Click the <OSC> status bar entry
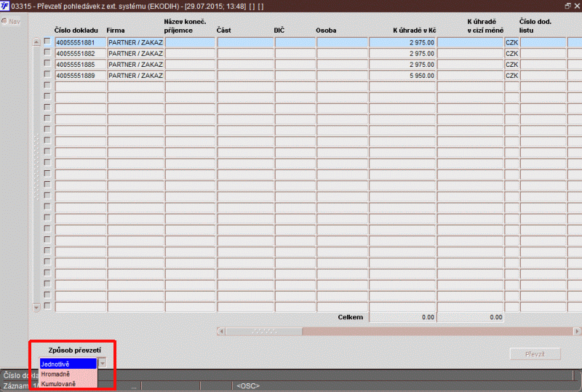 (248, 386)
